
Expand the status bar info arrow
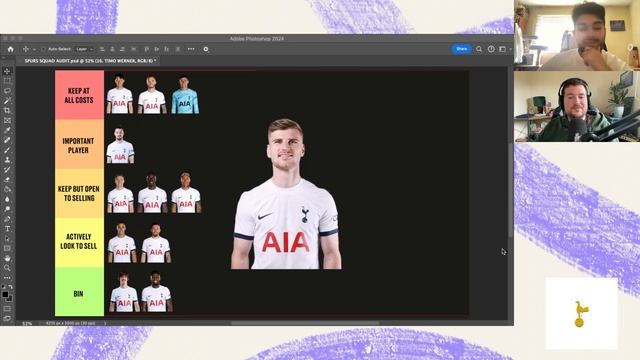(105, 323)
